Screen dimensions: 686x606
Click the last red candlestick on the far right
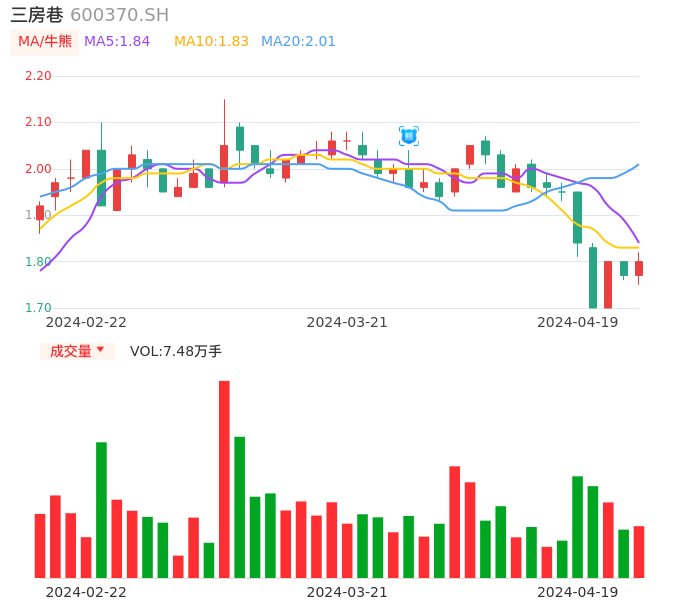[x=639, y=268]
